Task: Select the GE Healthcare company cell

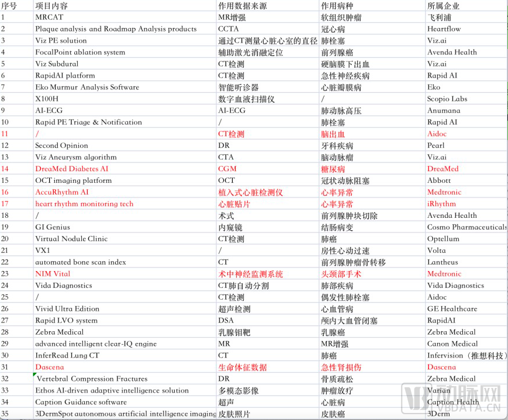Action: click(x=452, y=309)
